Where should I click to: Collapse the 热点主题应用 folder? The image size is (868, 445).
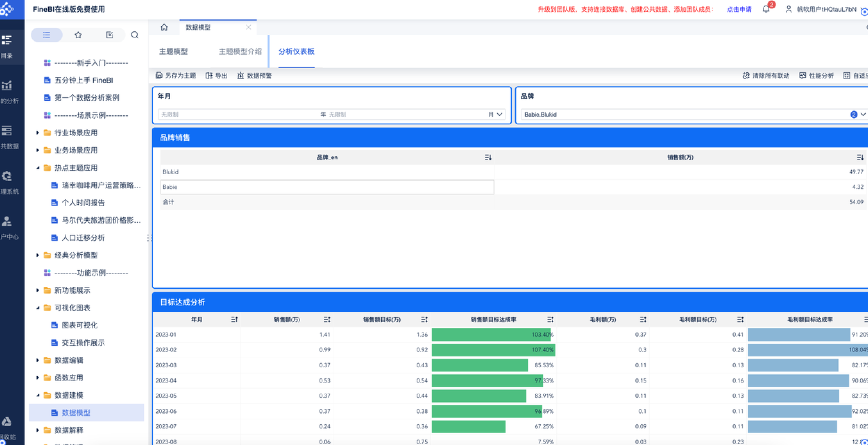pyautogui.click(x=38, y=168)
